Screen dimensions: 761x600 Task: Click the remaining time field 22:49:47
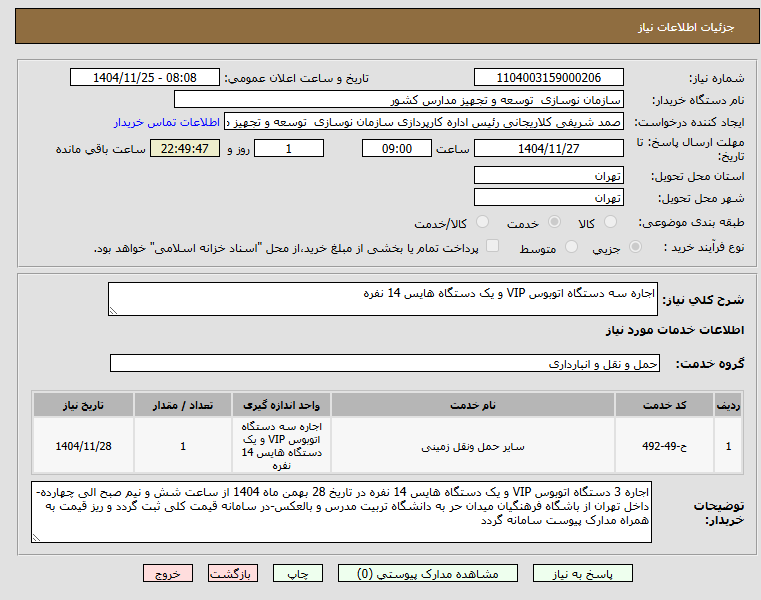(x=185, y=148)
